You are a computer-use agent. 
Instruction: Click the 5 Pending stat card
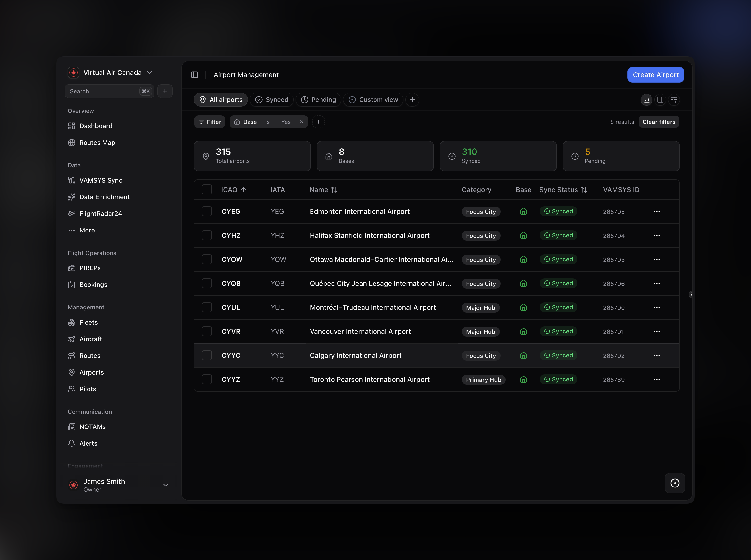(621, 156)
